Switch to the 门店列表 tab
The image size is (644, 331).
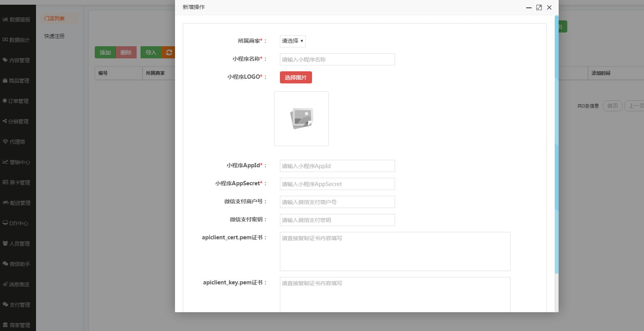(54, 18)
